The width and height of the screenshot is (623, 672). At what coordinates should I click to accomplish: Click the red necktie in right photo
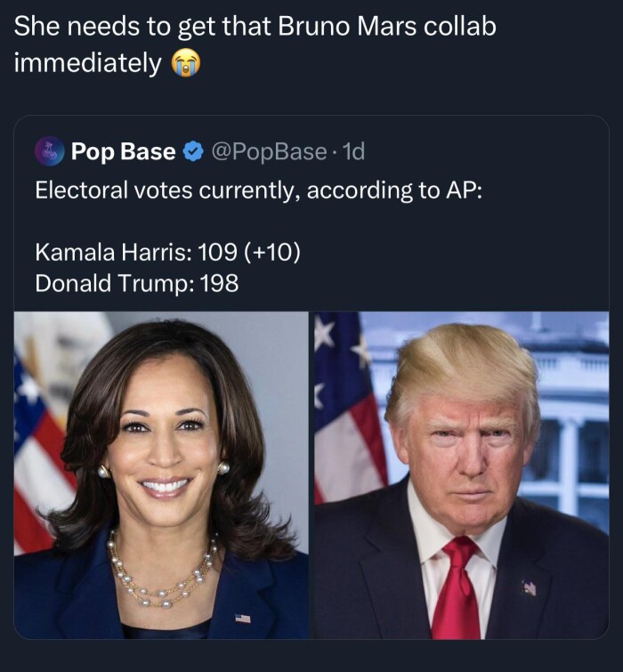tap(457, 588)
